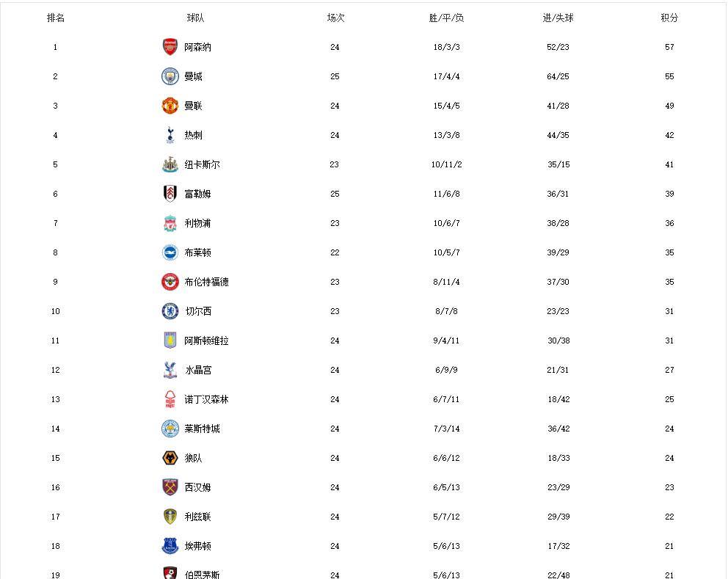This screenshot has width=728, height=579.
Task: Click the Fulham club crest icon
Action: (170, 194)
